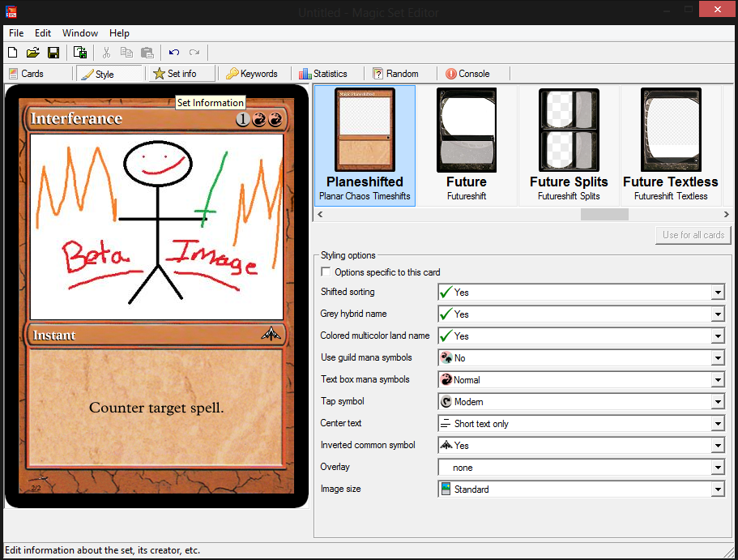Screen dimensions: 738x560
Task: Click the Magic Set Editor app icon
Action: pyautogui.click(x=11, y=11)
